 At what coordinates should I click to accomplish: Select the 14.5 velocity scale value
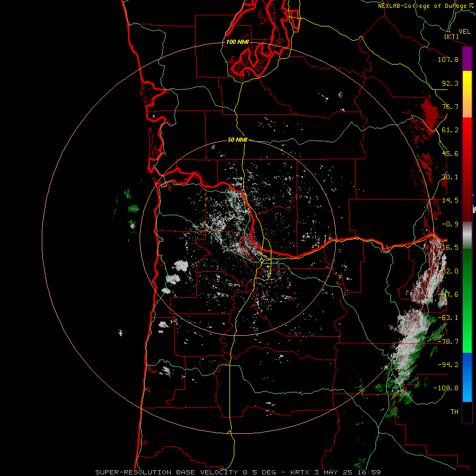click(x=450, y=200)
